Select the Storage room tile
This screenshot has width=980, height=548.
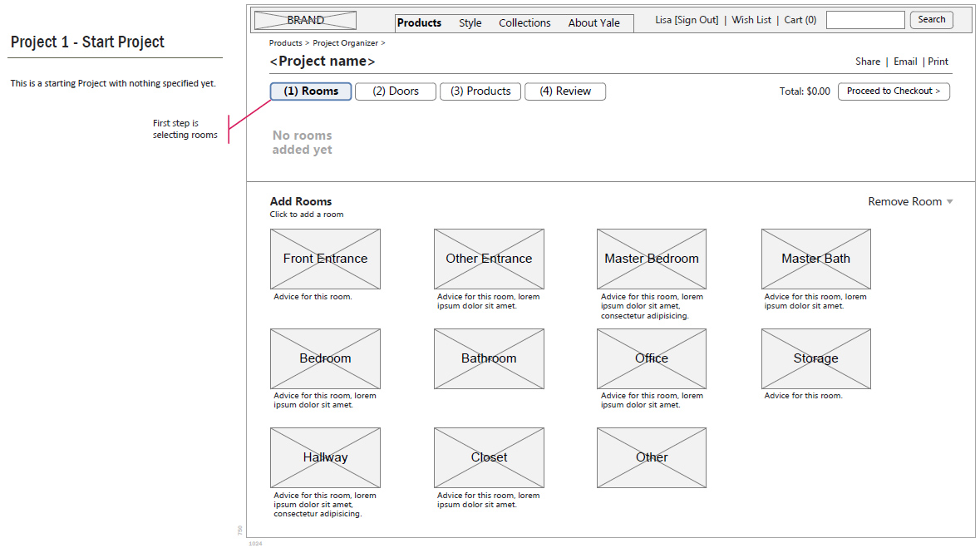coord(815,358)
